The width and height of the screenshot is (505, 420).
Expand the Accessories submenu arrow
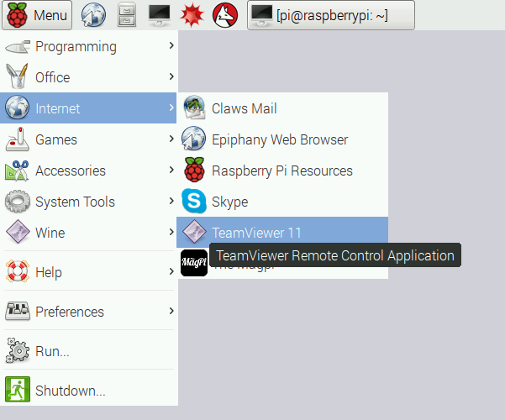[x=171, y=170]
